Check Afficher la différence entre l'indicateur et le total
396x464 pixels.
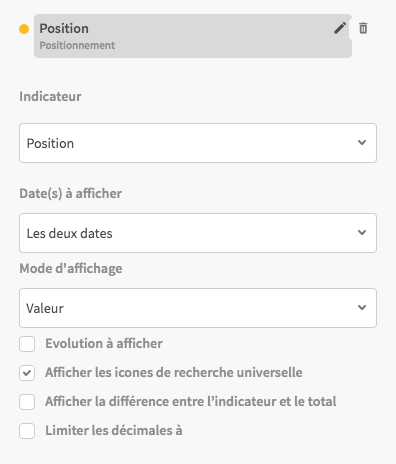coord(27,402)
